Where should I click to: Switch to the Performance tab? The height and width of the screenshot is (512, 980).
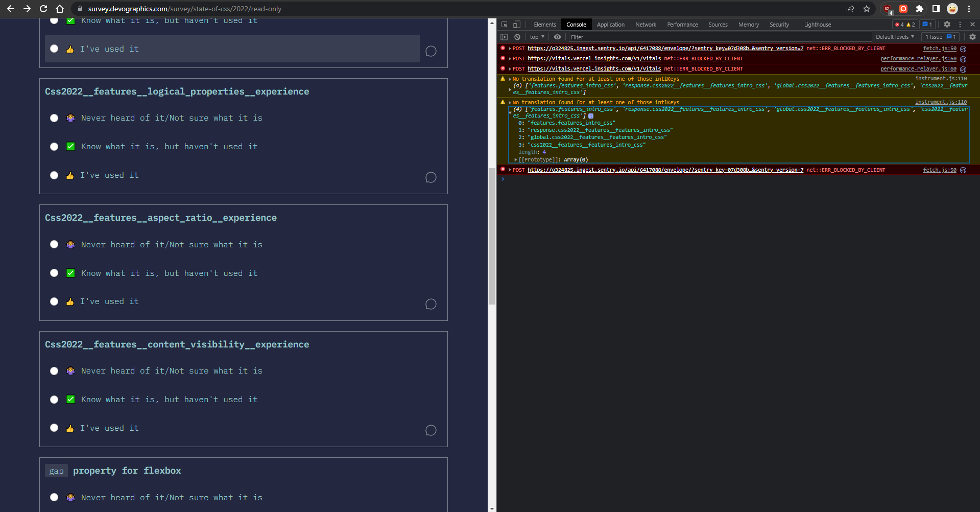[x=682, y=25]
